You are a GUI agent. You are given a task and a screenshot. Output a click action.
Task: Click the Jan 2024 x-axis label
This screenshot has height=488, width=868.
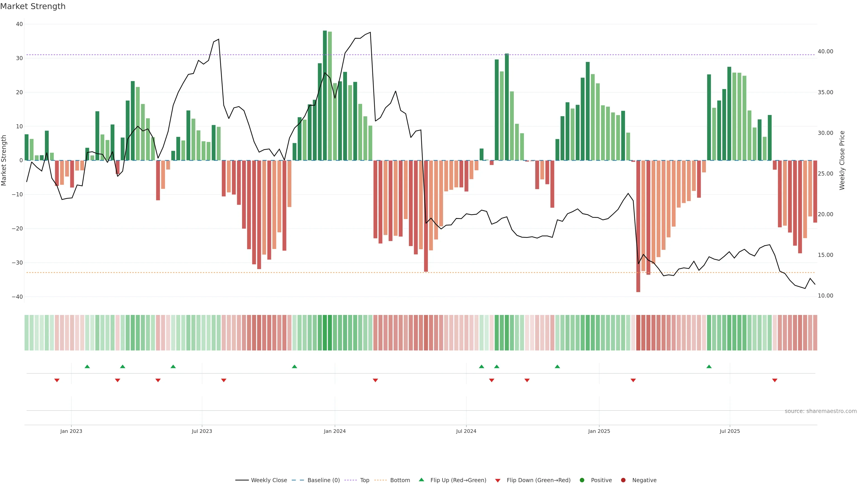tap(335, 431)
